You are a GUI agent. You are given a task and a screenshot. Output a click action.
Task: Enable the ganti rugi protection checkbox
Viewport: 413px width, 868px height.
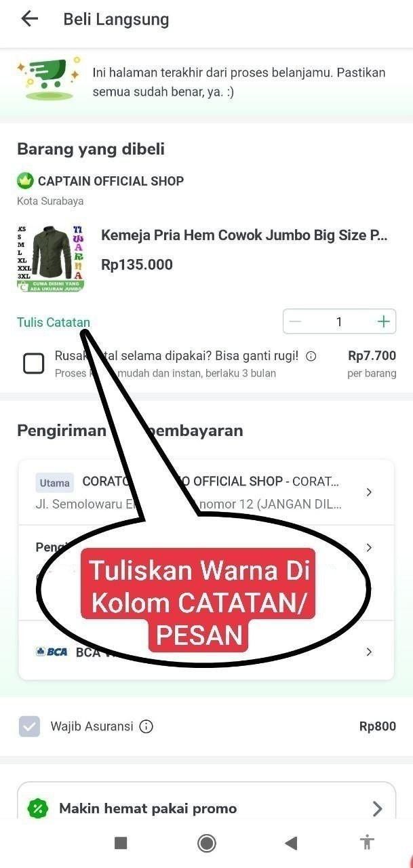tap(34, 363)
